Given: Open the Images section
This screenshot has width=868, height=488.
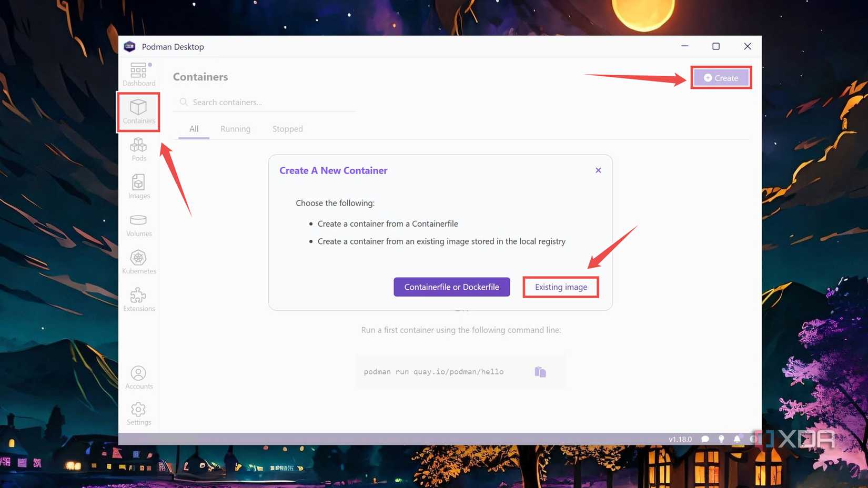Looking at the screenshot, I should (139, 187).
